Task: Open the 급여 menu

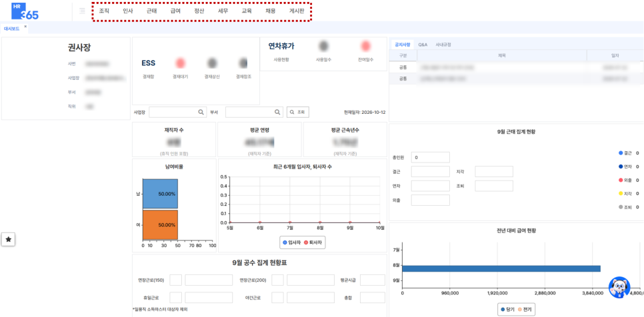Action: pyautogui.click(x=175, y=11)
